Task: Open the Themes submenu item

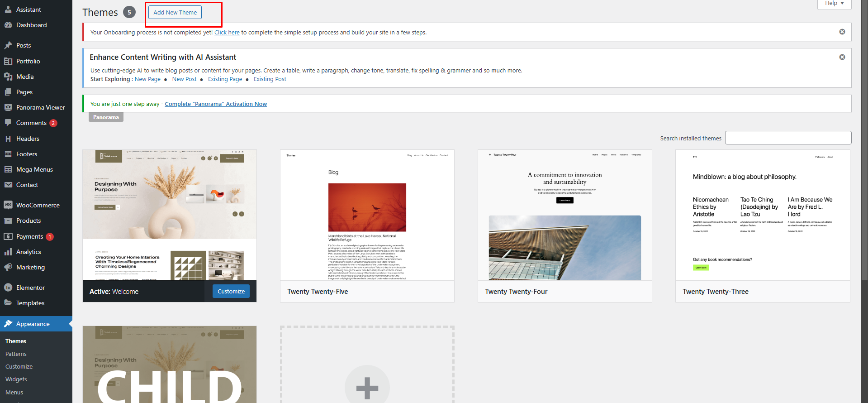Action: point(16,341)
